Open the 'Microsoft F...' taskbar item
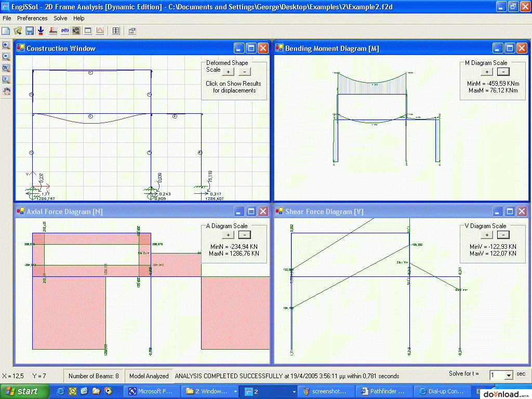This screenshot has height=399, width=532. (151, 391)
